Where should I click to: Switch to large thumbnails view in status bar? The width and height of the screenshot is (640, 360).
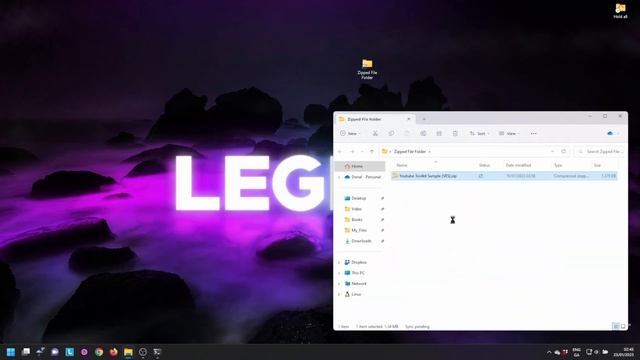[623, 326]
